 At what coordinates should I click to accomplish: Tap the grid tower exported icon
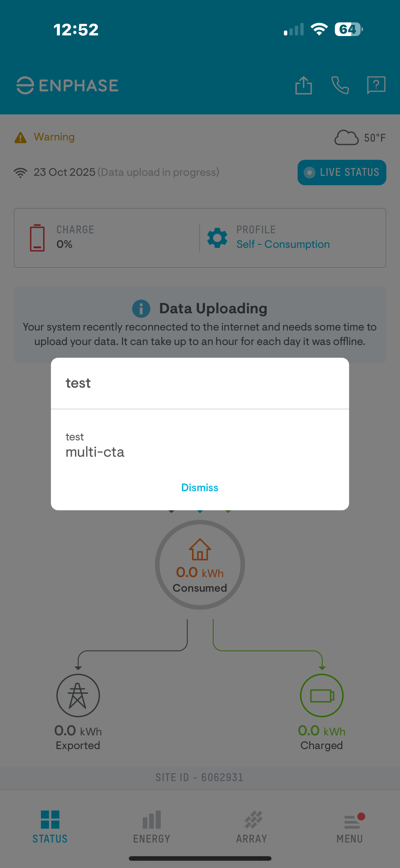pos(78,695)
